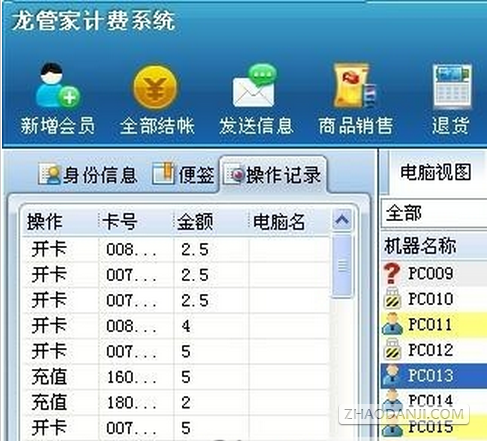Open the 操作记录 tab
Image resolution: width=488 pixels, height=441 pixels.
273,175
